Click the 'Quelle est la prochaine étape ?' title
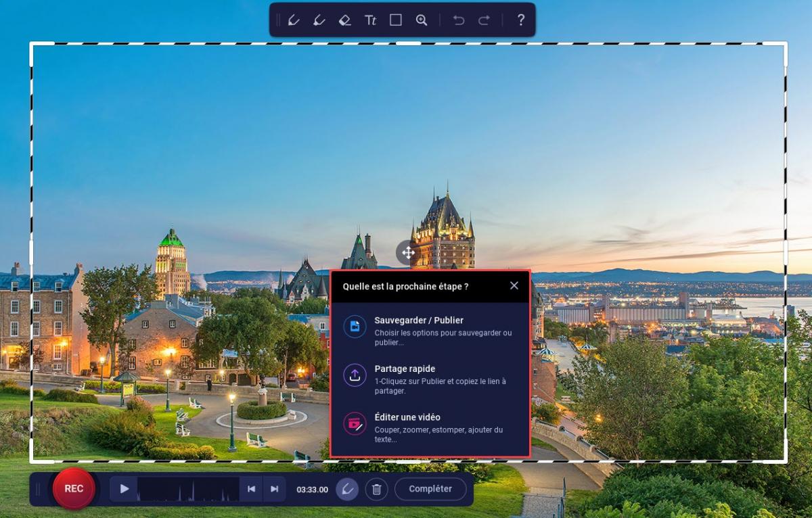The image size is (812, 518). [x=405, y=286]
